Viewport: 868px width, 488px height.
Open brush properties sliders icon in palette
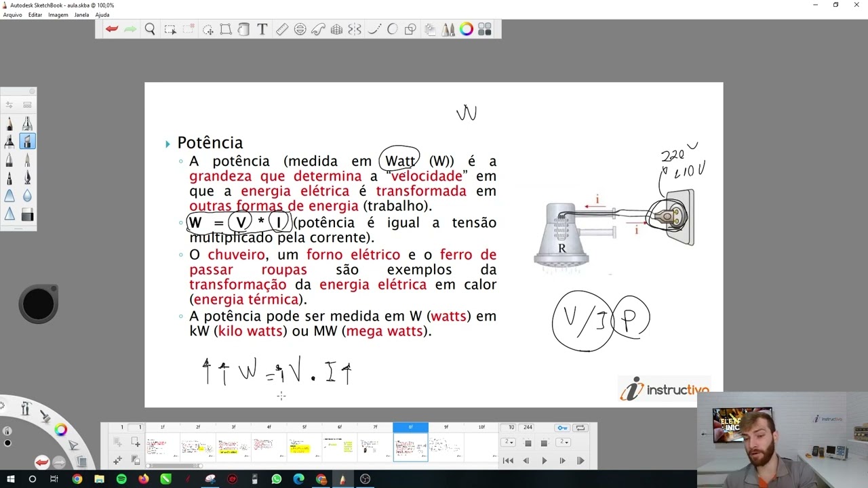pyautogui.click(x=9, y=105)
